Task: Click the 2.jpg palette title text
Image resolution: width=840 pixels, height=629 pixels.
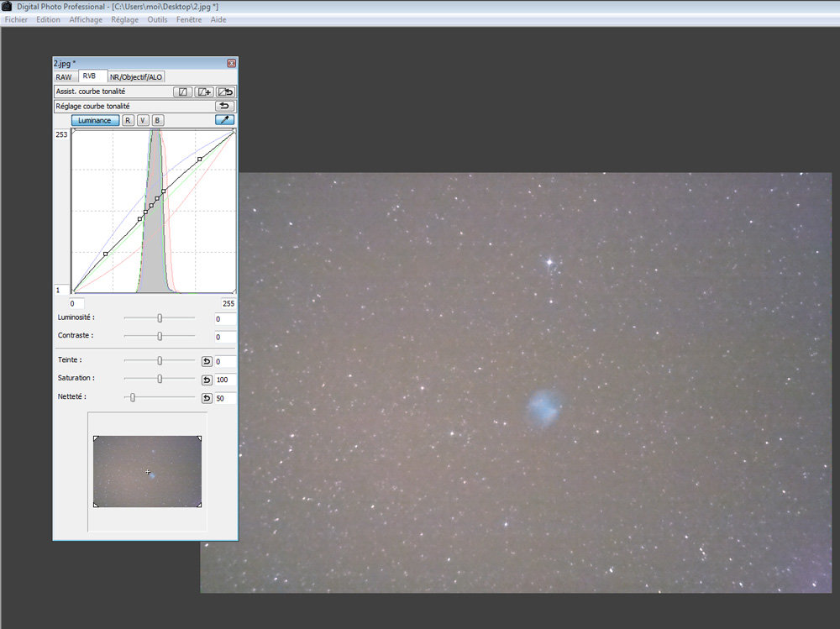Action: point(65,63)
